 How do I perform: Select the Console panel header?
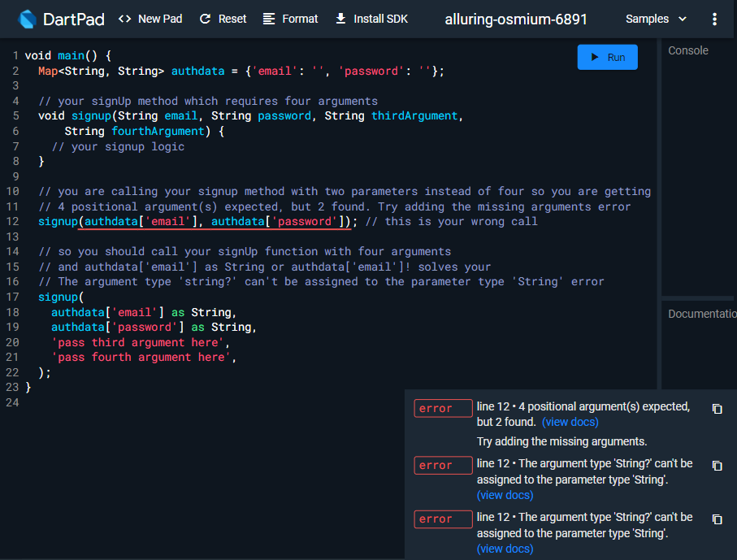688,50
